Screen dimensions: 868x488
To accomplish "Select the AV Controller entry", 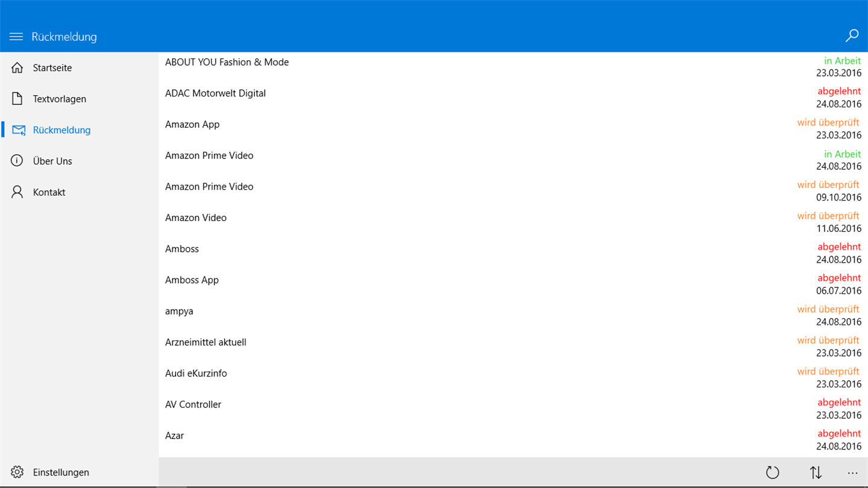I will 513,409.
